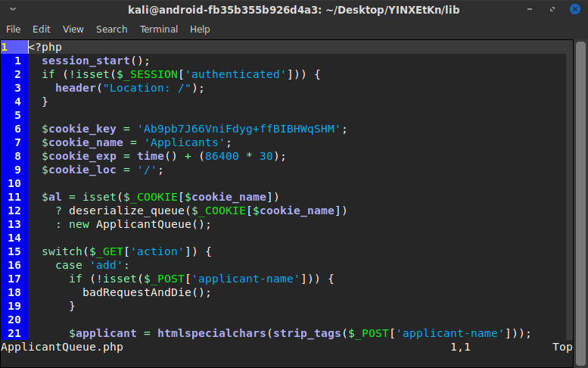This screenshot has width=588, height=368.
Task: Click the header("Location: /") statement
Action: click(130, 88)
